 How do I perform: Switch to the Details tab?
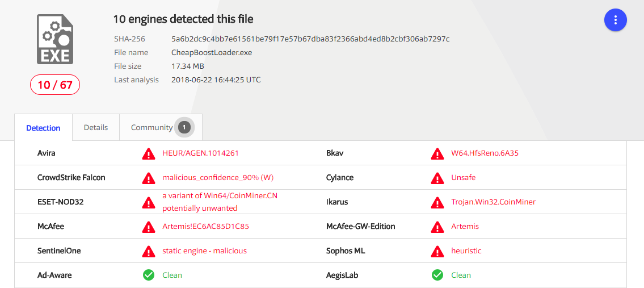(x=96, y=128)
